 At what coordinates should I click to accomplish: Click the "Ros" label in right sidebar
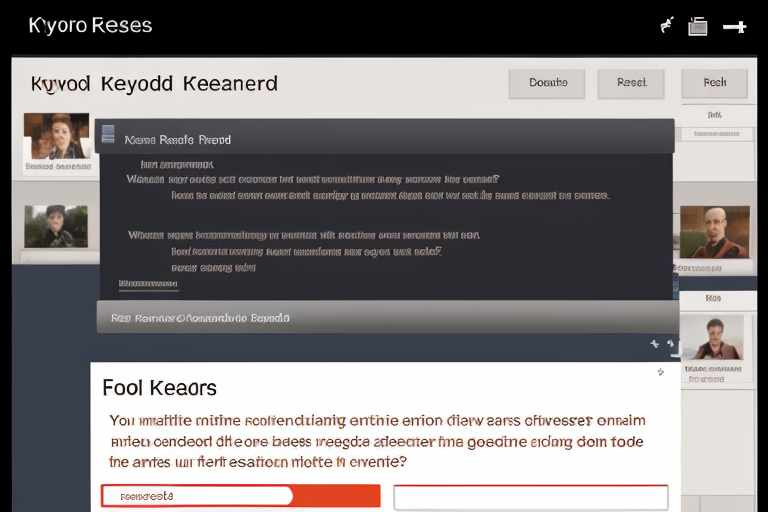point(713,298)
